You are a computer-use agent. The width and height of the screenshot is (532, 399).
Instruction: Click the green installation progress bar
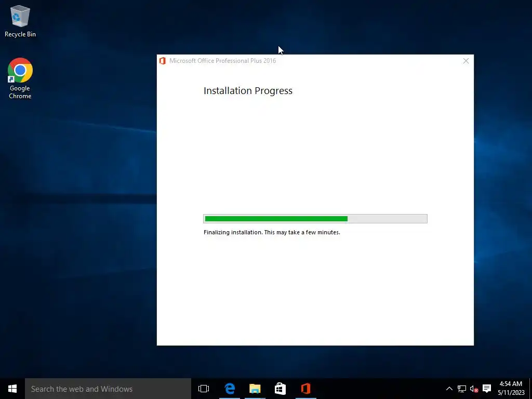click(315, 219)
